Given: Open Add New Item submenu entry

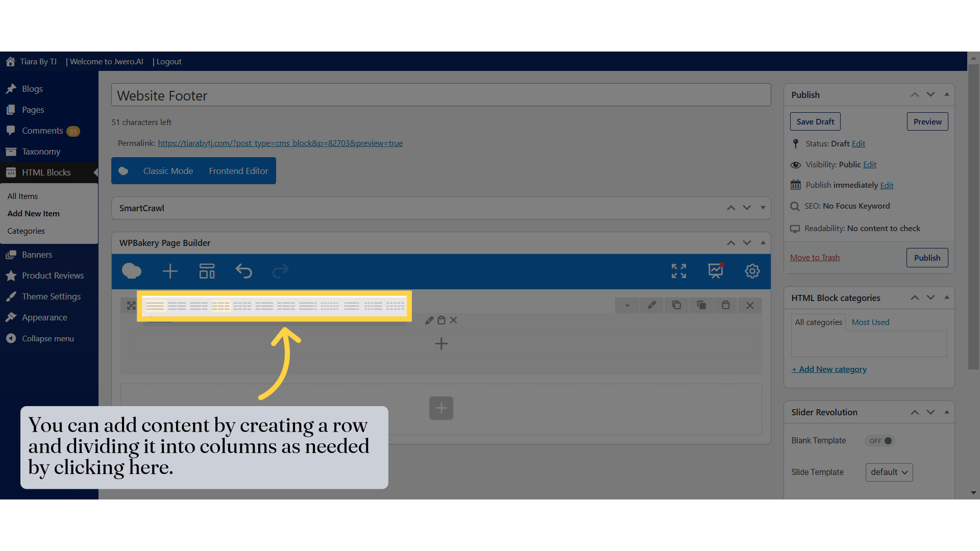Looking at the screenshot, I should [x=33, y=213].
